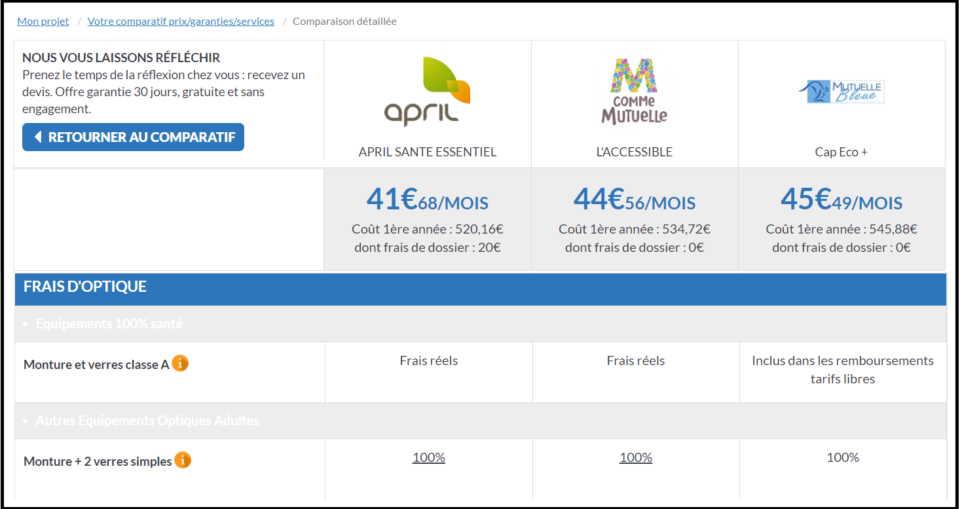The width and height of the screenshot is (960, 509).
Task: Go to Votre comparatif prix/garanties/services breadcrumb
Action: [x=181, y=21]
